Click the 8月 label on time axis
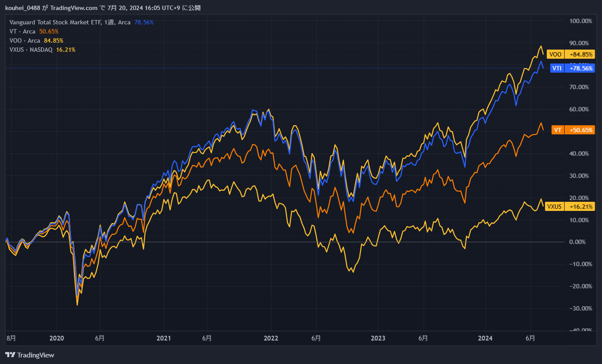 pyautogui.click(x=11, y=338)
